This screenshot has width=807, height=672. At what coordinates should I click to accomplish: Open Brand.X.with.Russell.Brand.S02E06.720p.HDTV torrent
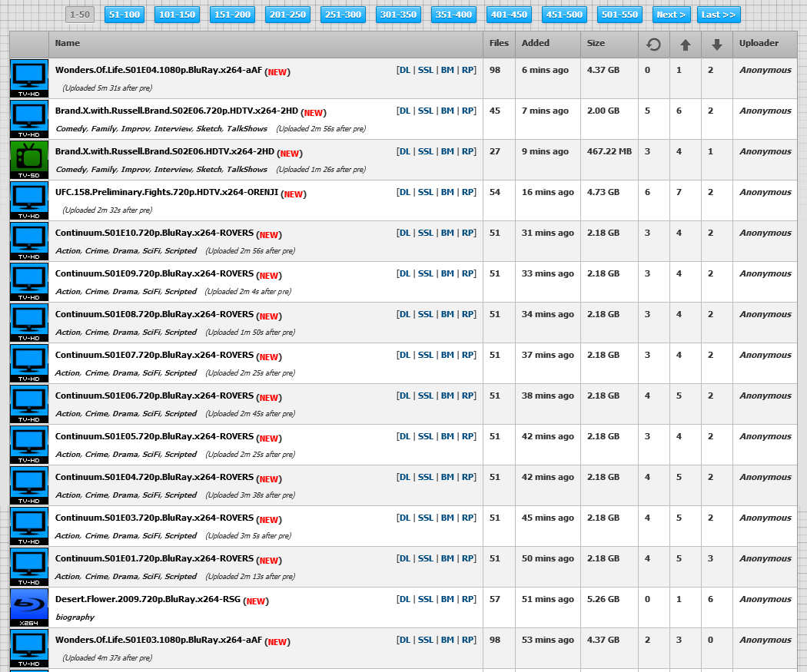pos(177,111)
